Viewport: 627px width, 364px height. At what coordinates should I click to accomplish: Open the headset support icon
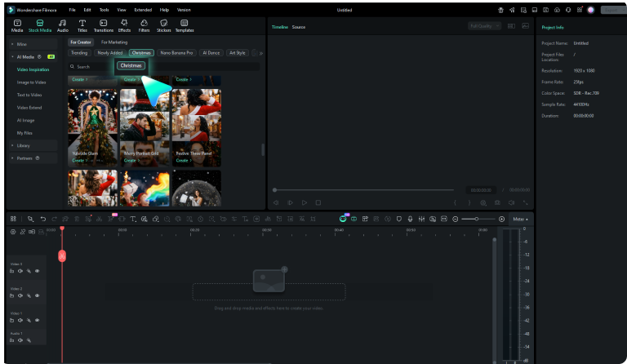[x=568, y=10]
